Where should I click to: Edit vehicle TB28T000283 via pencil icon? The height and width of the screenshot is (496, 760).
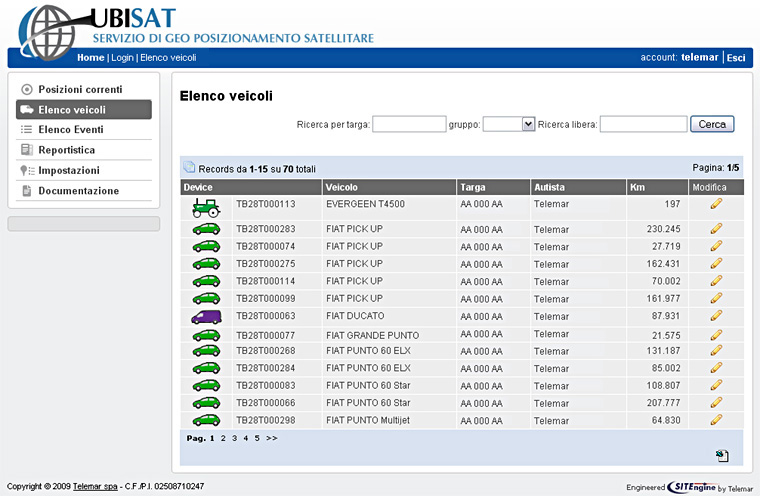[716, 228]
